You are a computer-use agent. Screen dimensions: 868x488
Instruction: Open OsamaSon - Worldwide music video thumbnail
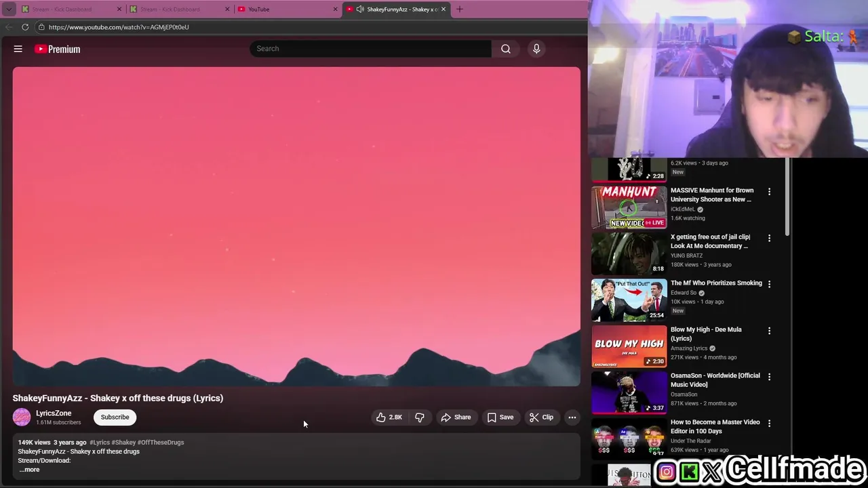pyautogui.click(x=629, y=392)
